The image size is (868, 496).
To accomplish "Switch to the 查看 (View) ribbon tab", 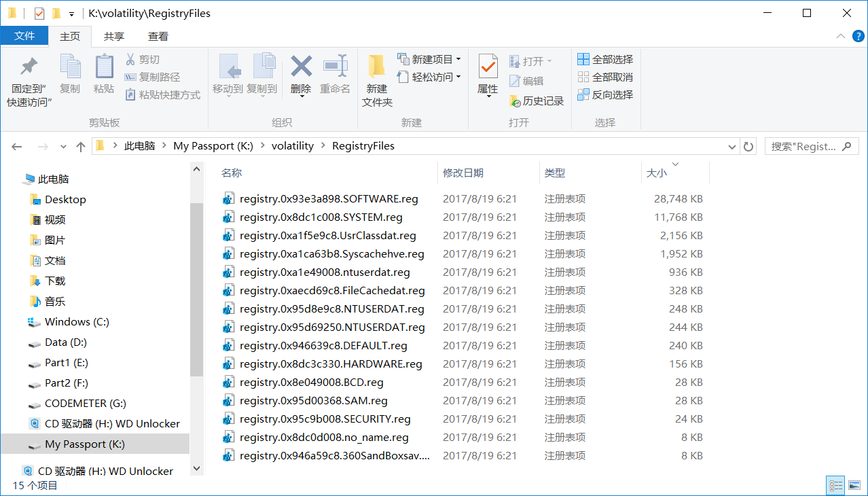I will click(158, 36).
